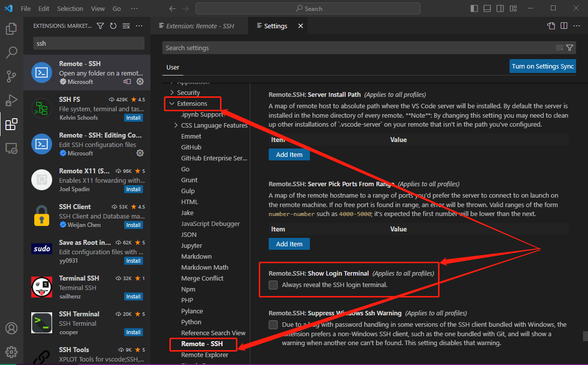Open the Accounts icon in activity bar

pos(11,329)
